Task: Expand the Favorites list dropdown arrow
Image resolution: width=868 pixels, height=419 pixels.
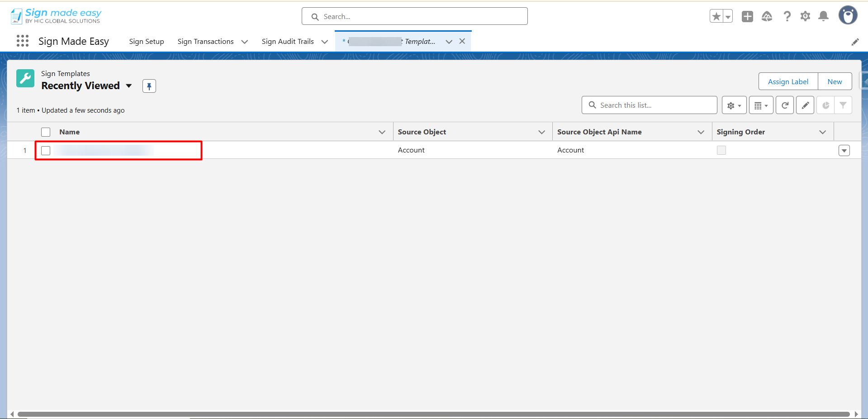Action: [x=728, y=16]
